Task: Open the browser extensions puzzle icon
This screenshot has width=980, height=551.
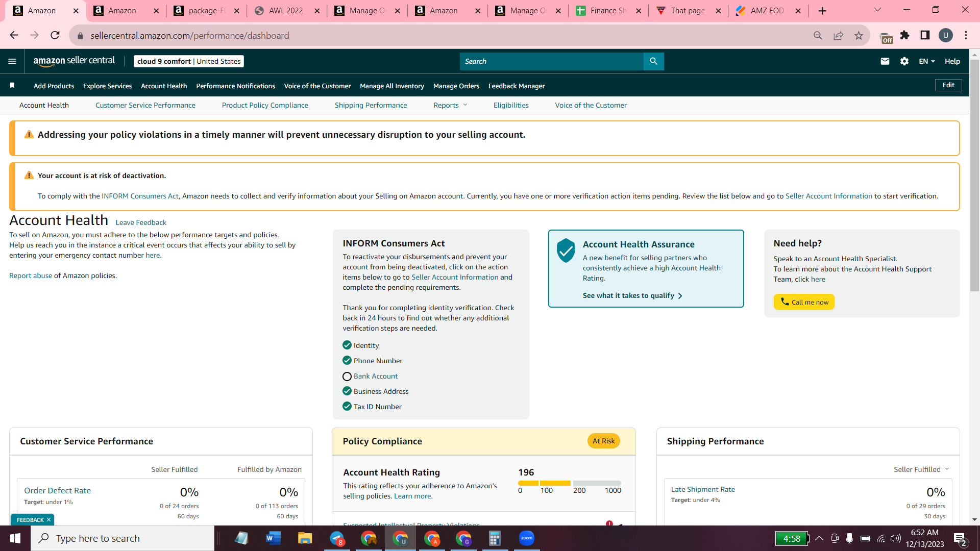Action: [x=905, y=35]
